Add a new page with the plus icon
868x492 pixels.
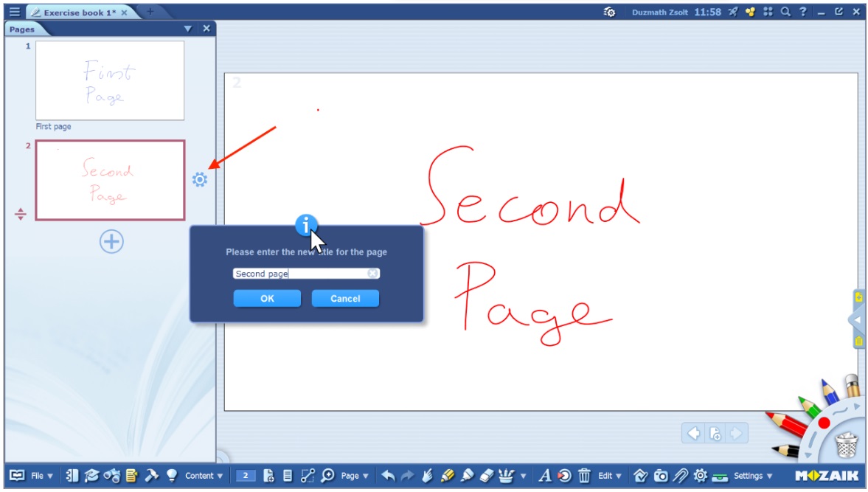(111, 241)
